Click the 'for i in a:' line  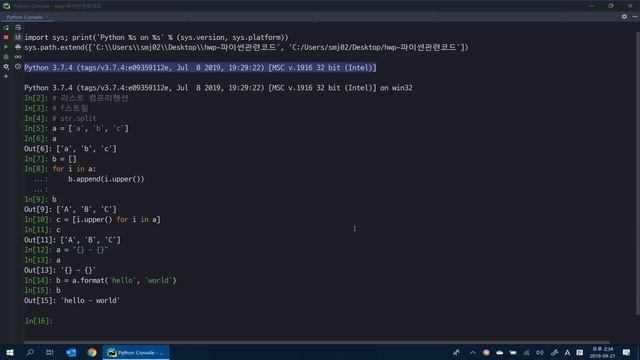click(60, 169)
